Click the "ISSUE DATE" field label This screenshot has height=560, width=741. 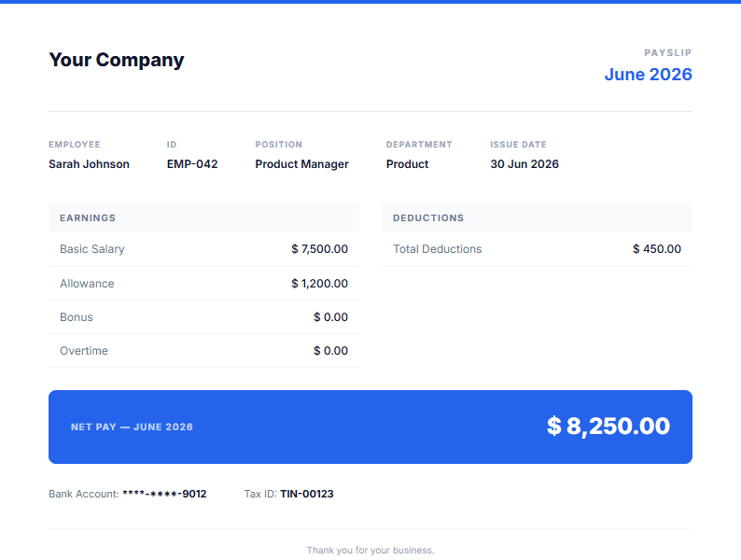(518, 144)
